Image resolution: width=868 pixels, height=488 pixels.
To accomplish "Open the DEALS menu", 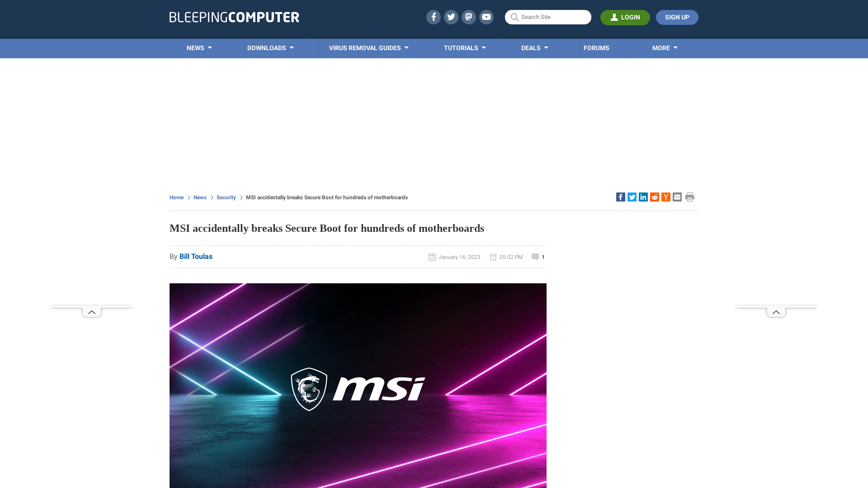I will (535, 48).
